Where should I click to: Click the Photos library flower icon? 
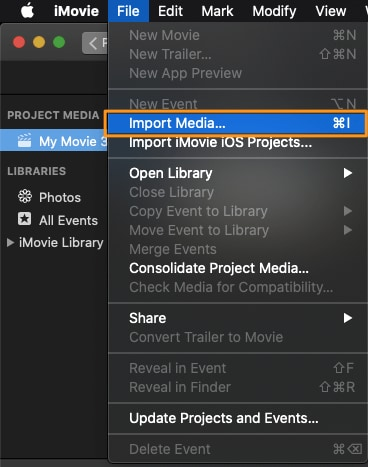25,197
